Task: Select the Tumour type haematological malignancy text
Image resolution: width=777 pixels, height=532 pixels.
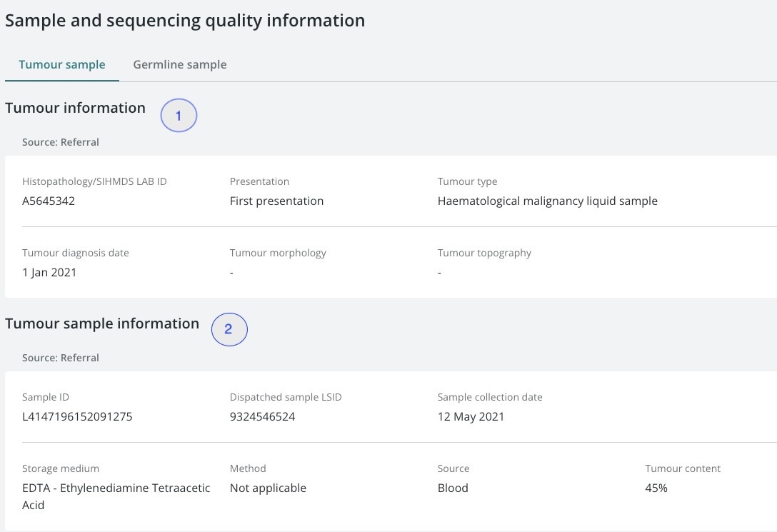Action: (x=548, y=201)
